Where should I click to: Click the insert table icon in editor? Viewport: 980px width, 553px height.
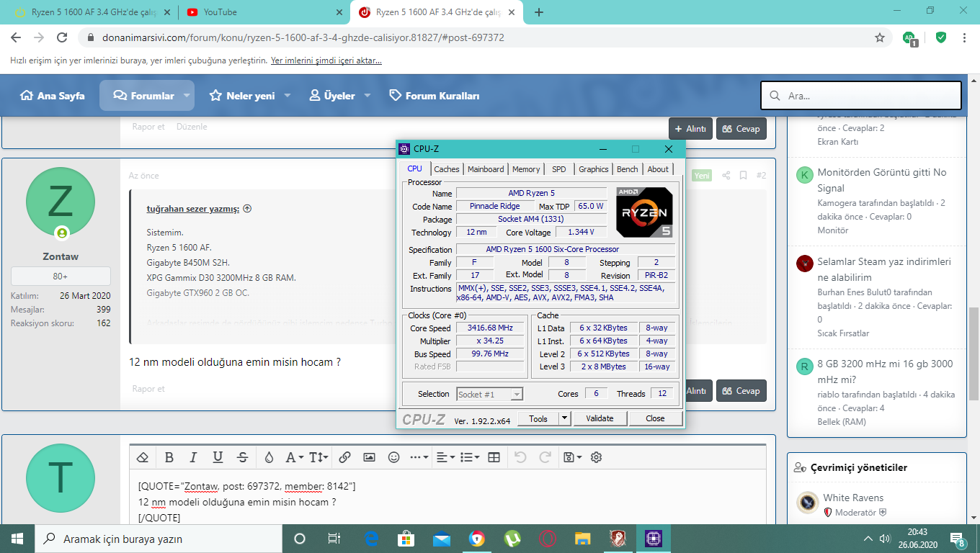tap(494, 457)
